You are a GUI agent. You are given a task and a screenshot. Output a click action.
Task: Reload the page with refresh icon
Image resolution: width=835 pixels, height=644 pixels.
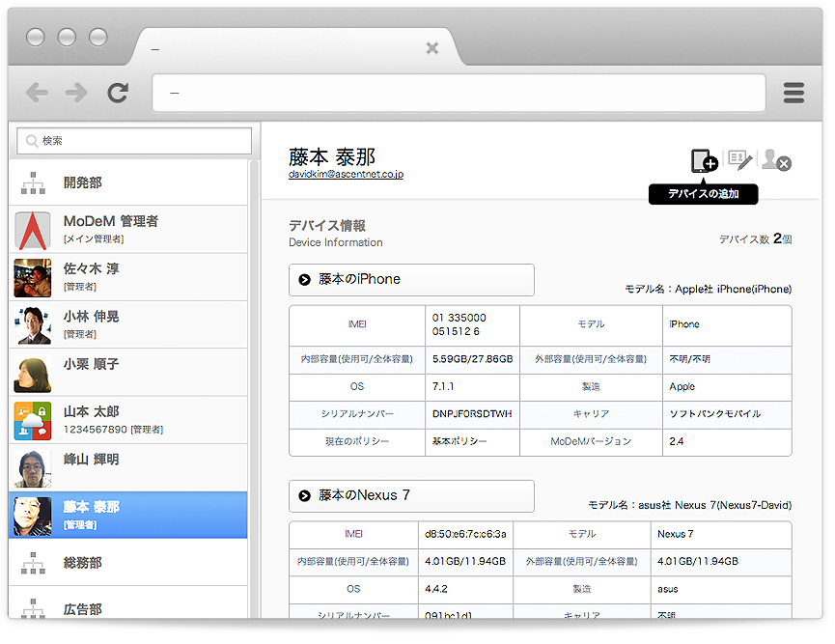(x=118, y=93)
